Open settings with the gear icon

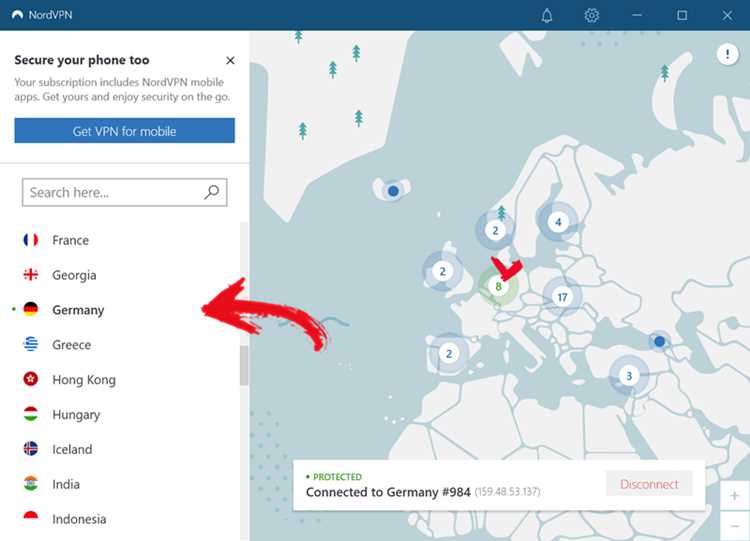click(592, 15)
